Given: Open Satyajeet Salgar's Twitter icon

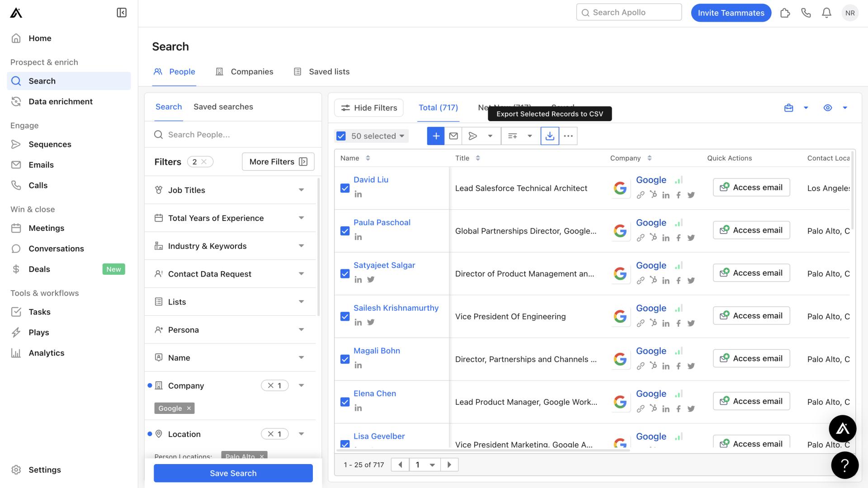Looking at the screenshot, I should [371, 280].
